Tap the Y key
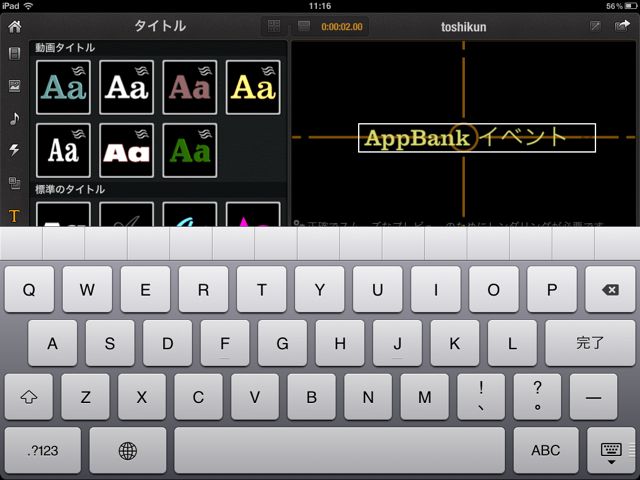The width and height of the screenshot is (640, 480). click(x=320, y=289)
